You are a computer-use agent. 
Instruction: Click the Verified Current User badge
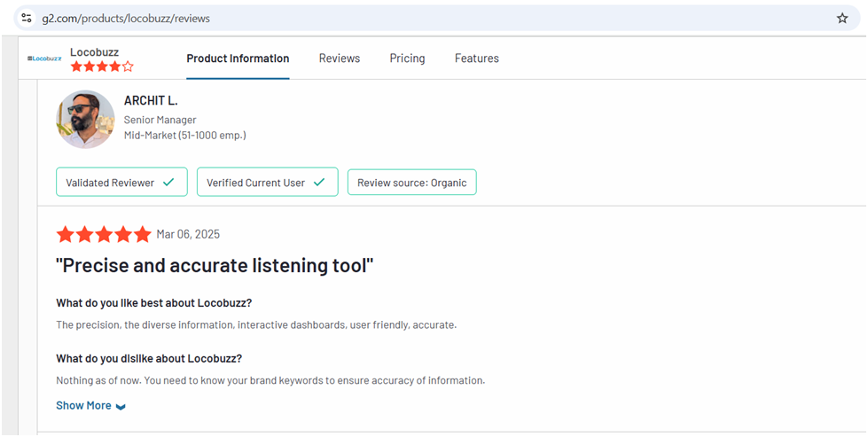[x=268, y=182]
